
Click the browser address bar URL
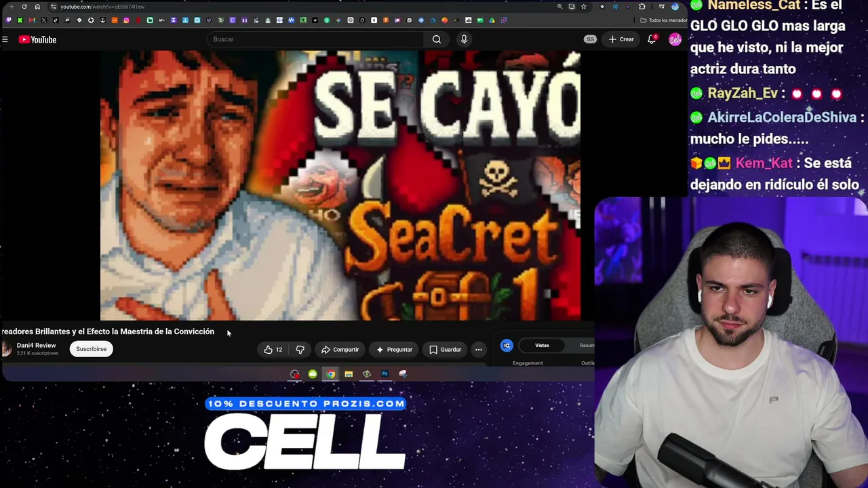pyautogui.click(x=102, y=7)
